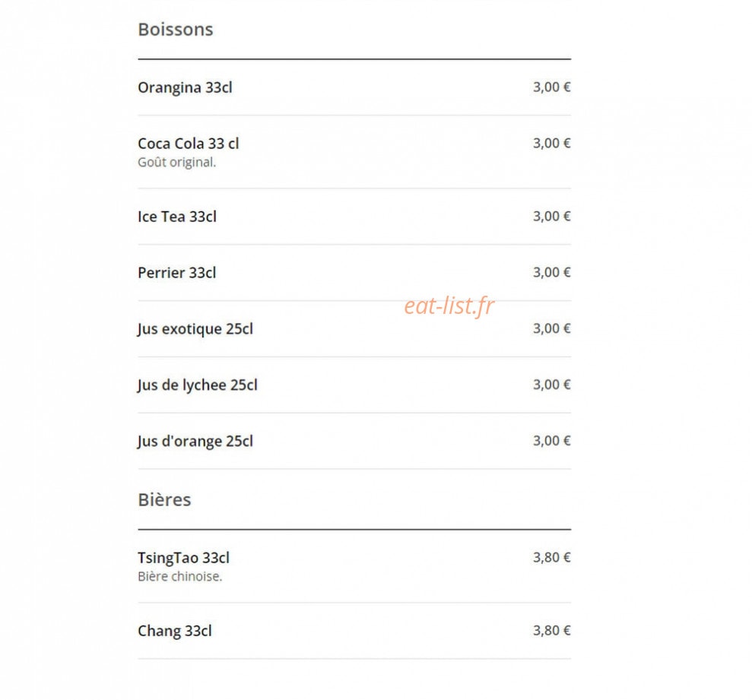Click the Orangina 3,00 € price
This screenshot has height=700, width=752.
coord(551,87)
